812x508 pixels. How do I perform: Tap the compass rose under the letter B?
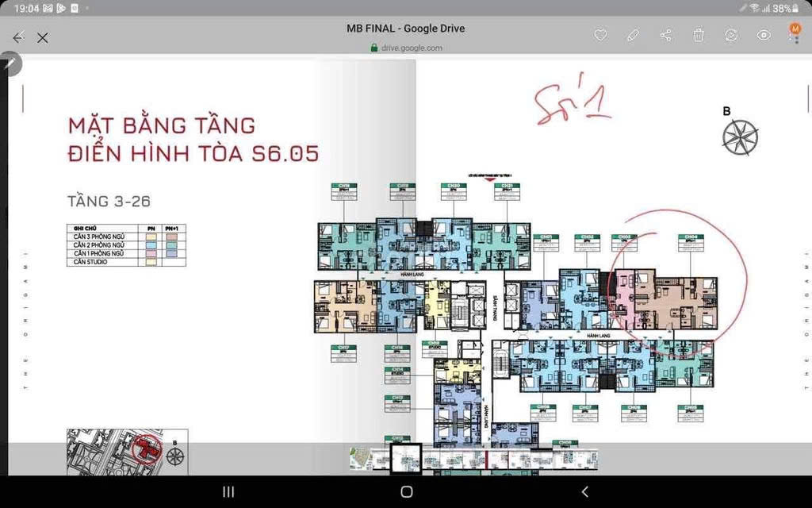[x=741, y=137]
